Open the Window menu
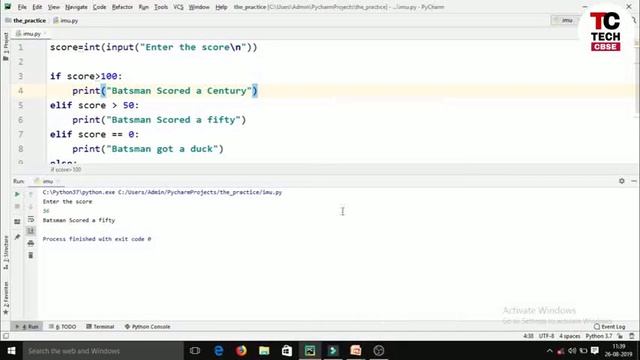 199,7
